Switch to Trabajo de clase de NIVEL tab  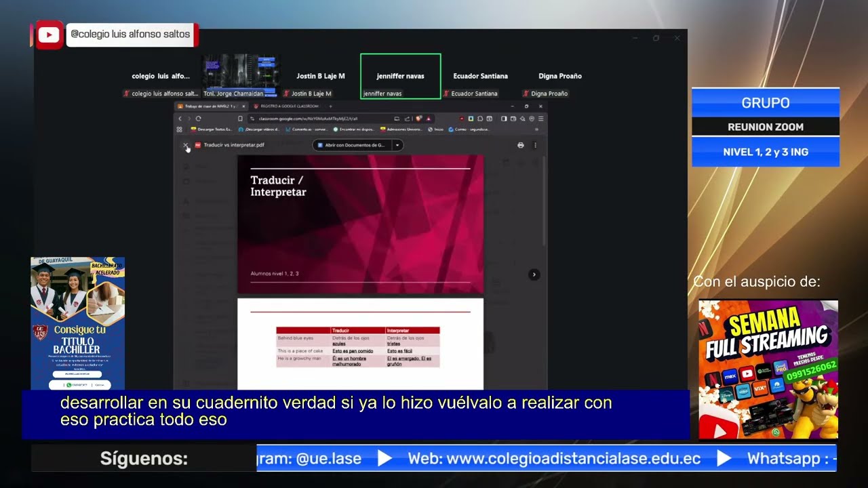(x=210, y=106)
